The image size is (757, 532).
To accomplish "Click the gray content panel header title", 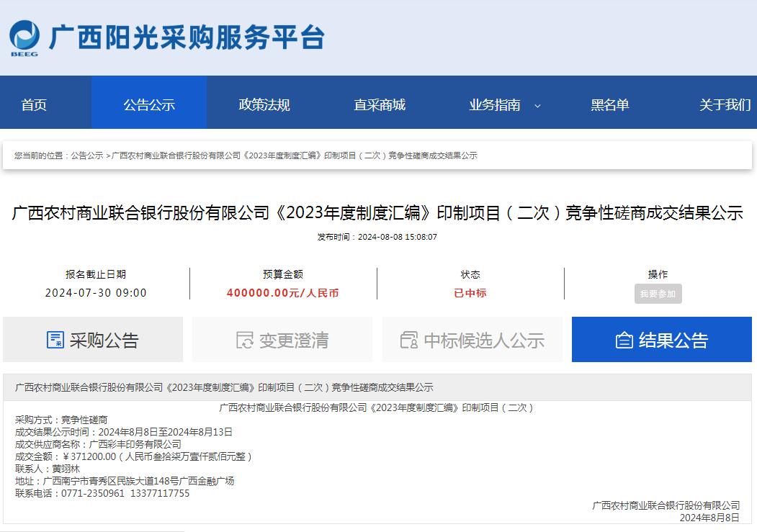I will 224,387.
